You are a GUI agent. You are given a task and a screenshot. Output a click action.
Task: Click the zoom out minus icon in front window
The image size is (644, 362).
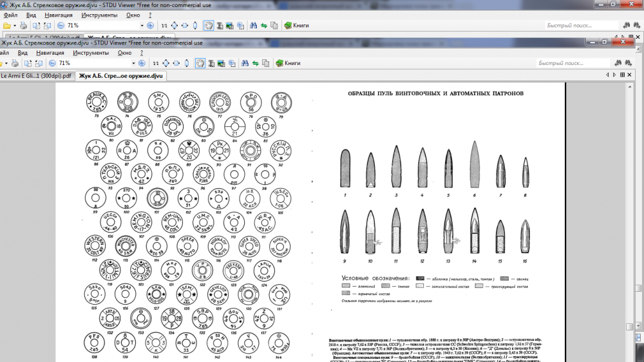(x=52, y=64)
